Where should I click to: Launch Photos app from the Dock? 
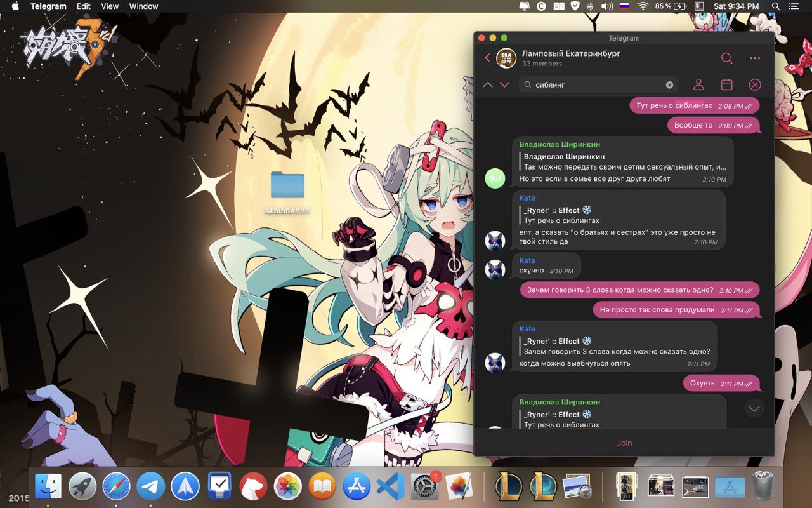pyautogui.click(x=288, y=487)
